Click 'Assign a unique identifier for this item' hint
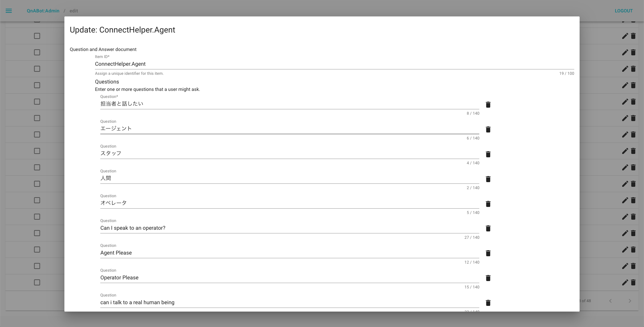This screenshot has width=644, height=327. 129,73
